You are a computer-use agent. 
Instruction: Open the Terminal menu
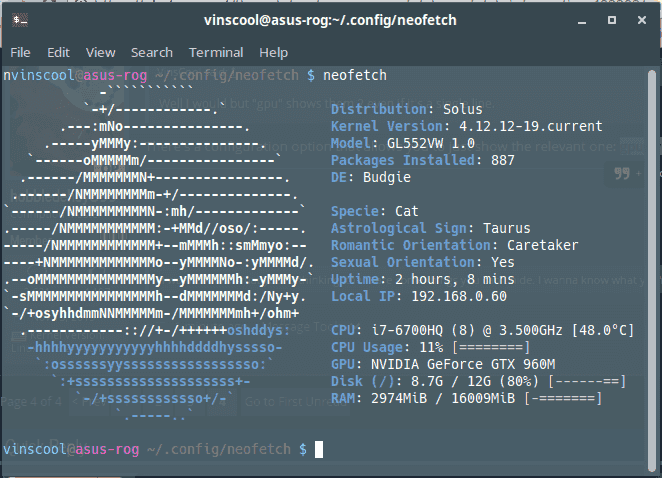point(216,52)
